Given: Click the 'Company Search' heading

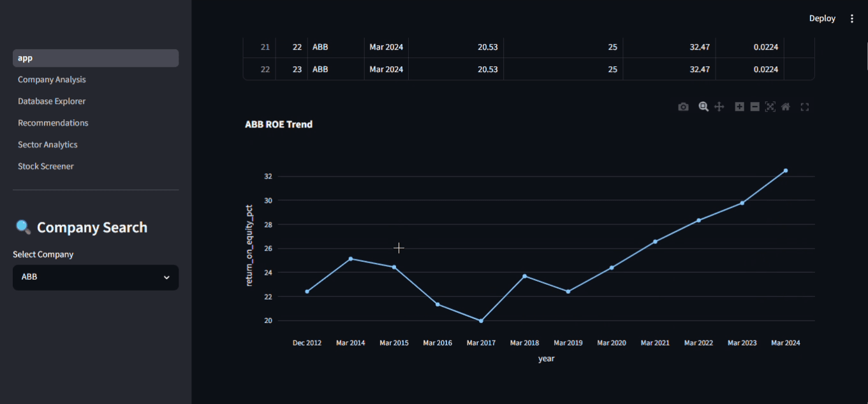Looking at the screenshot, I should tap(92, 227).
